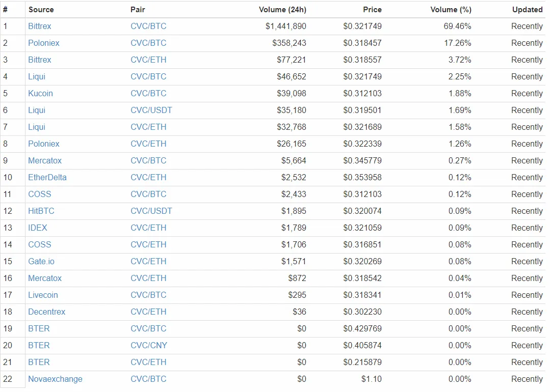This screenshot has width=550, height=392.
Task: Select the $0.215879 price cell
Action: click(362, 362)
